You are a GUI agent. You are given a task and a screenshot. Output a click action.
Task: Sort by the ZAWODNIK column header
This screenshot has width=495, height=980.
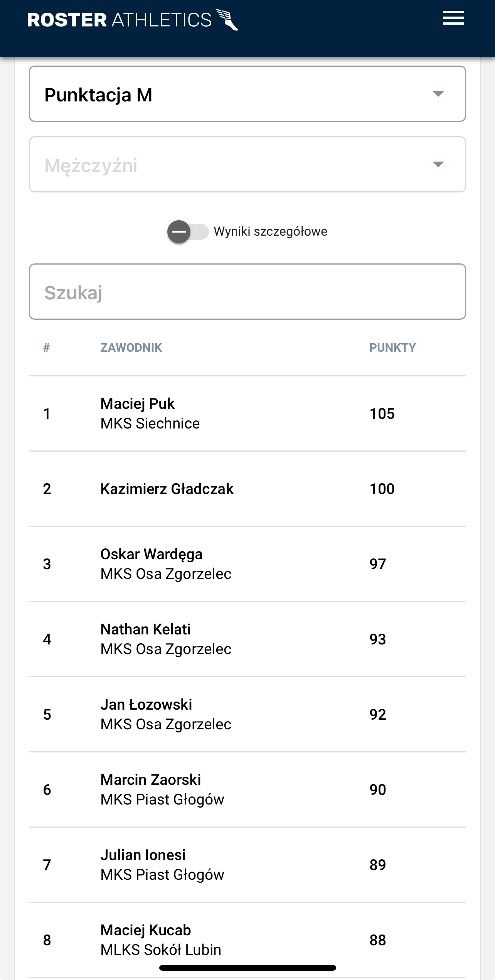coord(131,348)
